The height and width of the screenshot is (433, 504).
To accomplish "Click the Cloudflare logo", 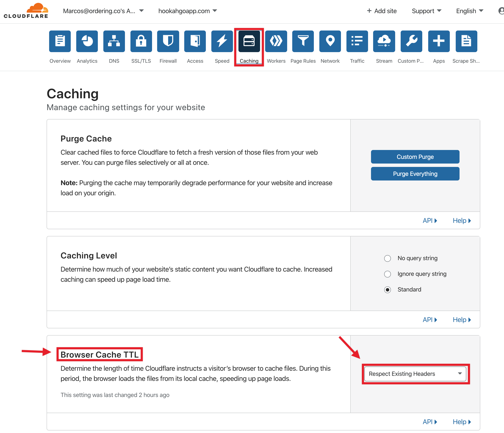I will click(x=26, y=11).
